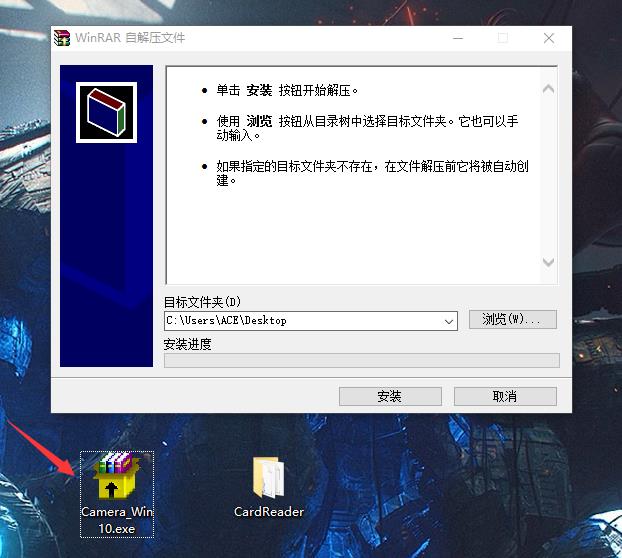The image size is (622, 558).
Task: Click the WinRAR icon in the title bar
Action: 62,38
